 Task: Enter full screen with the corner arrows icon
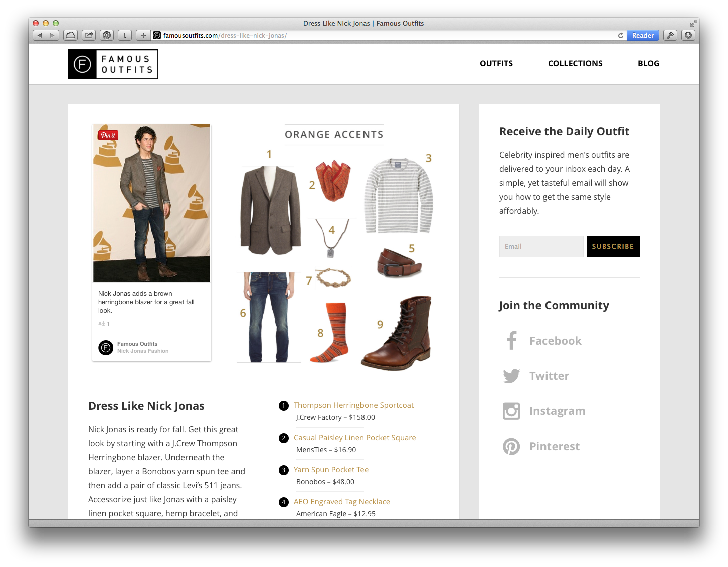693,23
